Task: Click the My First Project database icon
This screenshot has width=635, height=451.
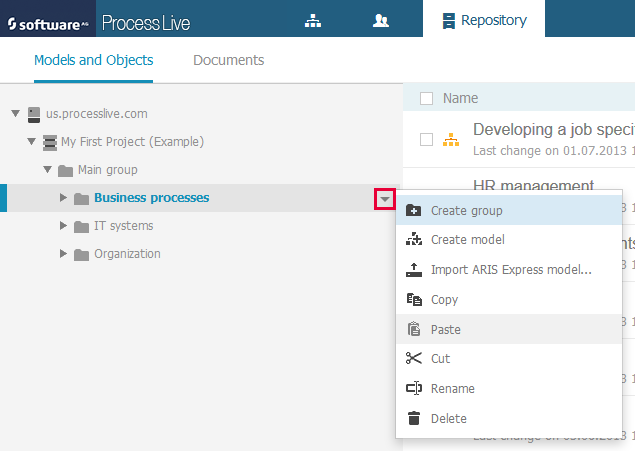Action: click(50, 143)
